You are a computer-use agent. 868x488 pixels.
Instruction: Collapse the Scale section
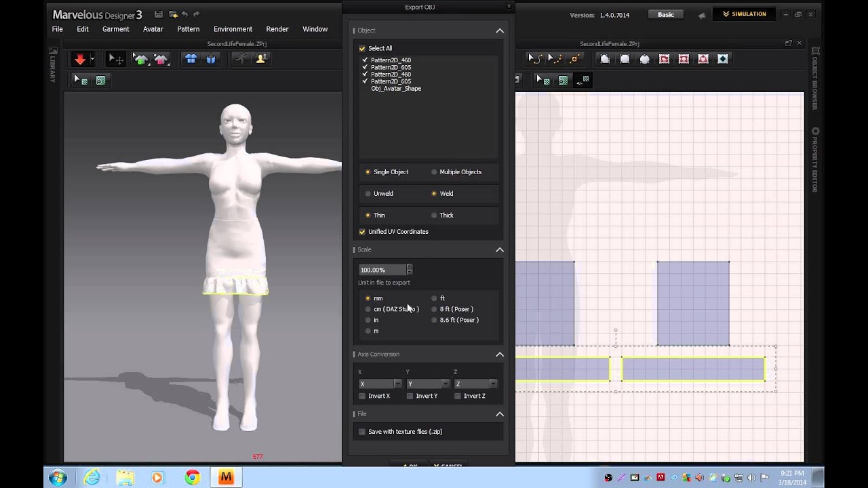coord(500,249)
